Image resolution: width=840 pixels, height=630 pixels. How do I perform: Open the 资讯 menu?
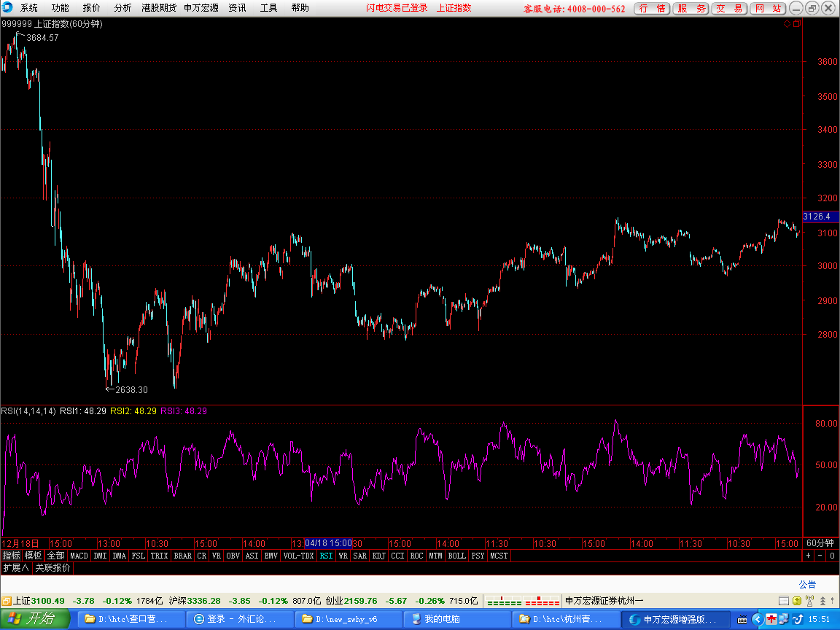tap(237, 7)
